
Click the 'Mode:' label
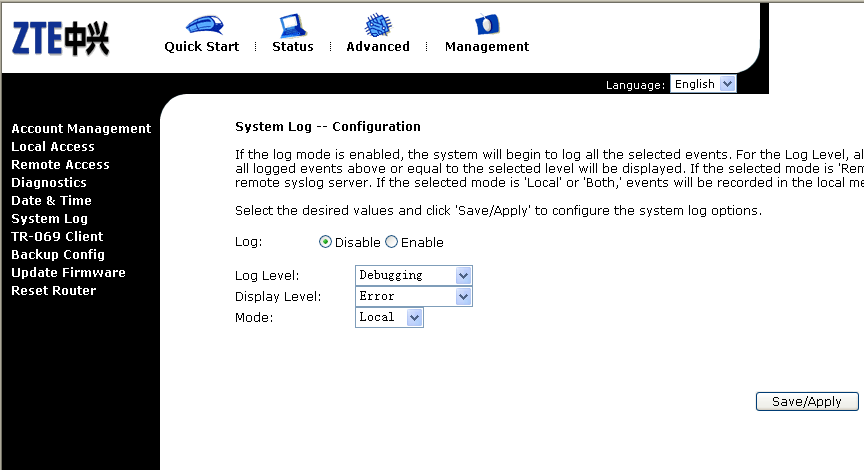(254, 317)
